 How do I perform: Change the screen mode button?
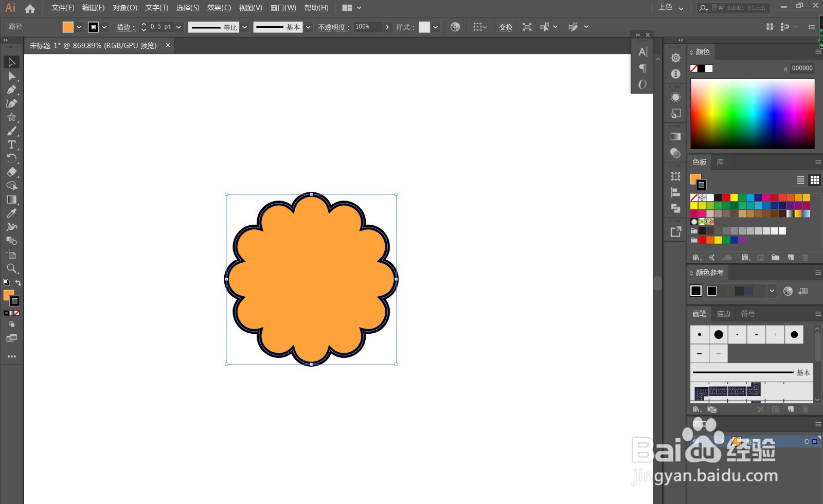click(11, 338)
